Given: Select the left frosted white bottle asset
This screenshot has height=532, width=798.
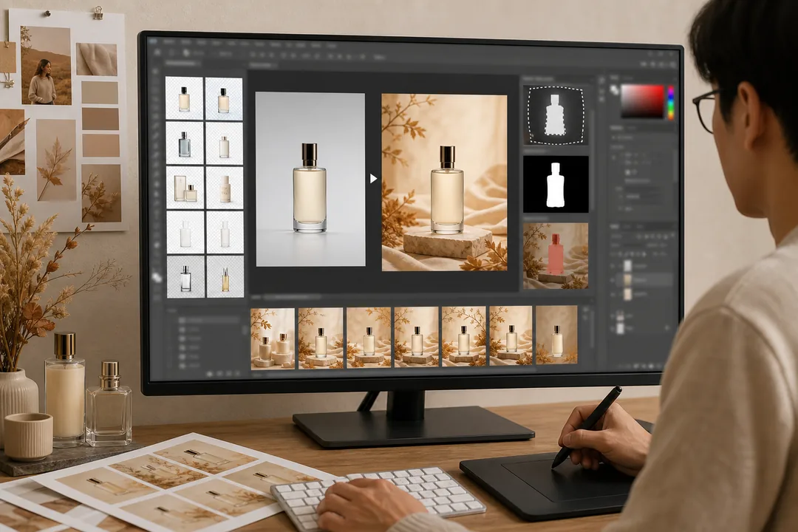Looking at the screenshot, I should (x=185, y=232).
